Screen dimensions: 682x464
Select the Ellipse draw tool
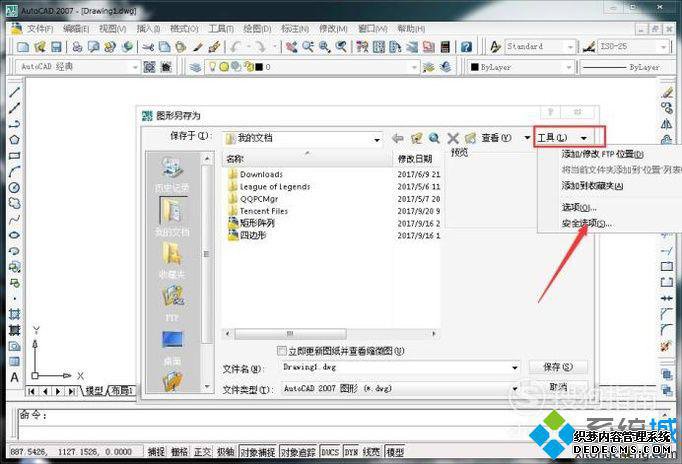14,235
